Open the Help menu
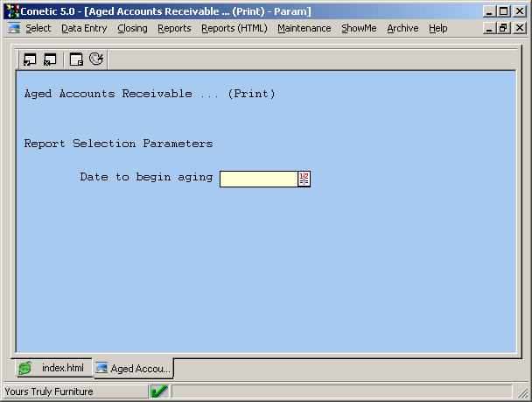Image resolution: width=532 pixels, height=402 pixels. coord(437,28)
